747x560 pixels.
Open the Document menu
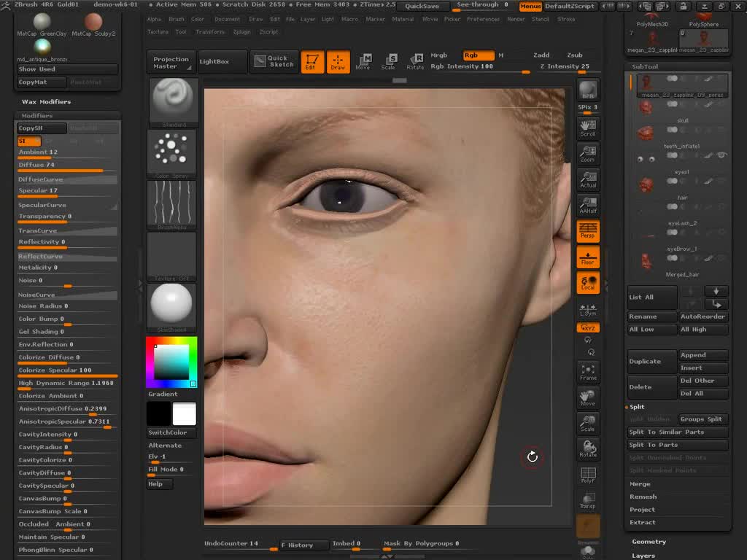[228, 19]
